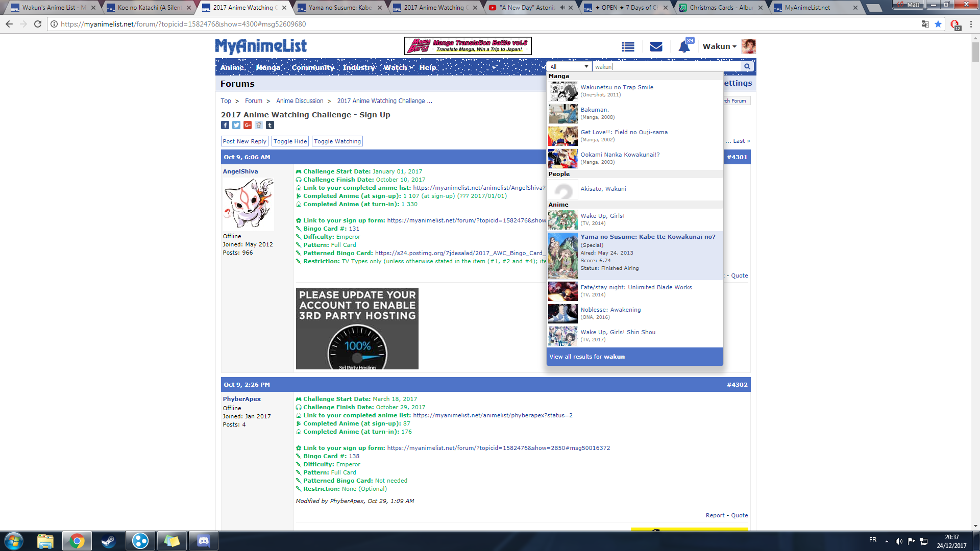Share thread on Facebook icon
This screenshot has width=980, height=551.
(225, 125)
